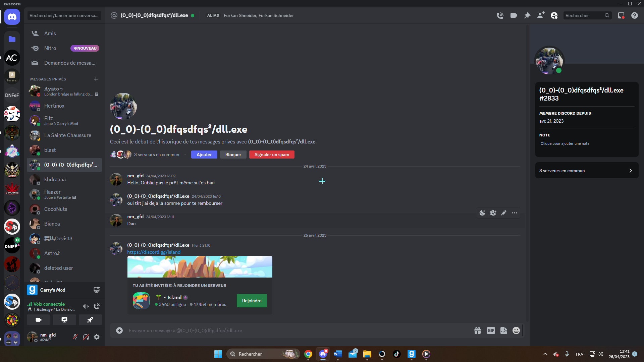Image resolution: width=644 pixels, height=362 pixels.
Task: Add friends to this private message
Action: pyautogui.click(x=541, y=15)
